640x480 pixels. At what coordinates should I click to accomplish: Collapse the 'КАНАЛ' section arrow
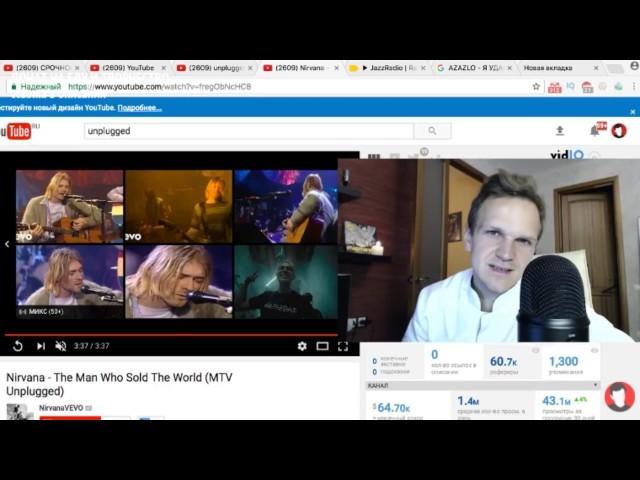596,385
